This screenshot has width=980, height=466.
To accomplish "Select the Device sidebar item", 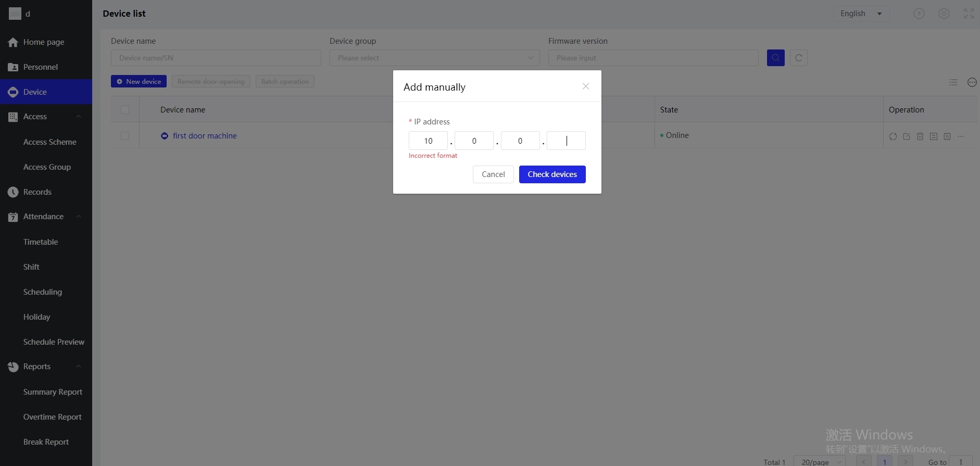I will click(46, 92).
